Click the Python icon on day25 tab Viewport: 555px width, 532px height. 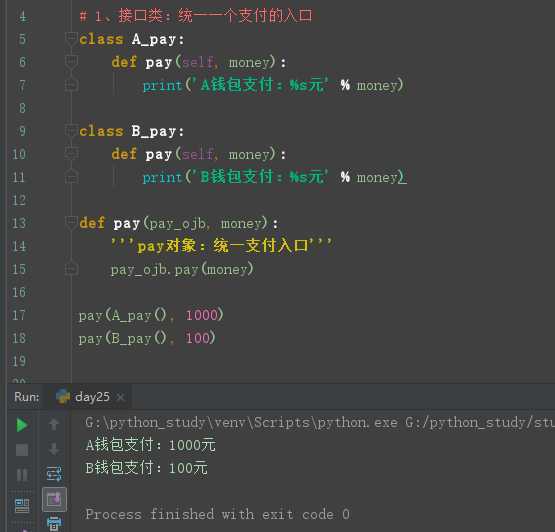coord(63,396)
